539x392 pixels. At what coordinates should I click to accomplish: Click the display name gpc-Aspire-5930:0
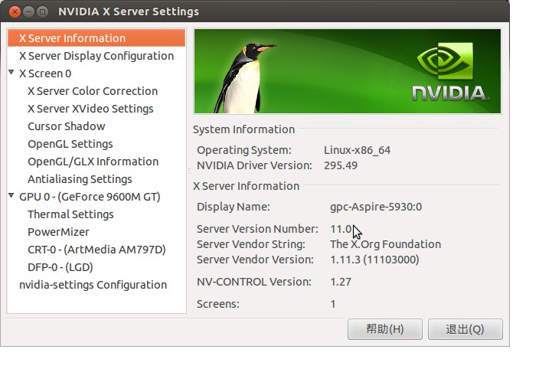[376, 207]
